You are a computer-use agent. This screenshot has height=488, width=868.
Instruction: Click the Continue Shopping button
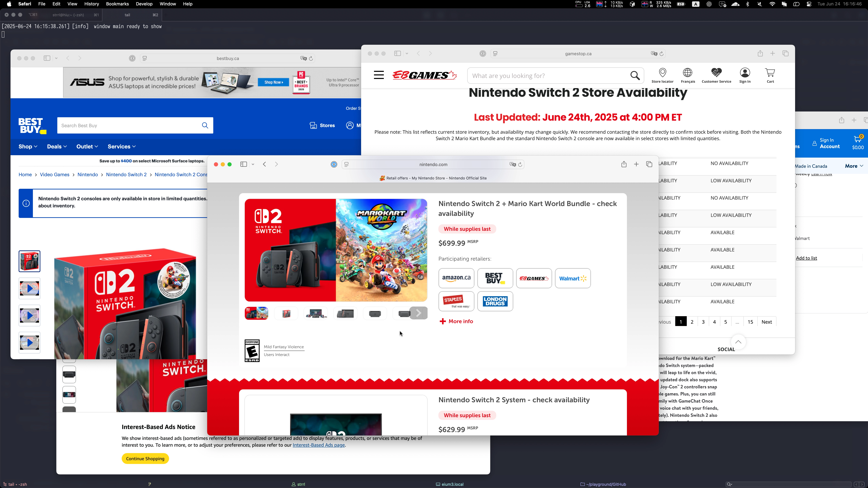145,458
